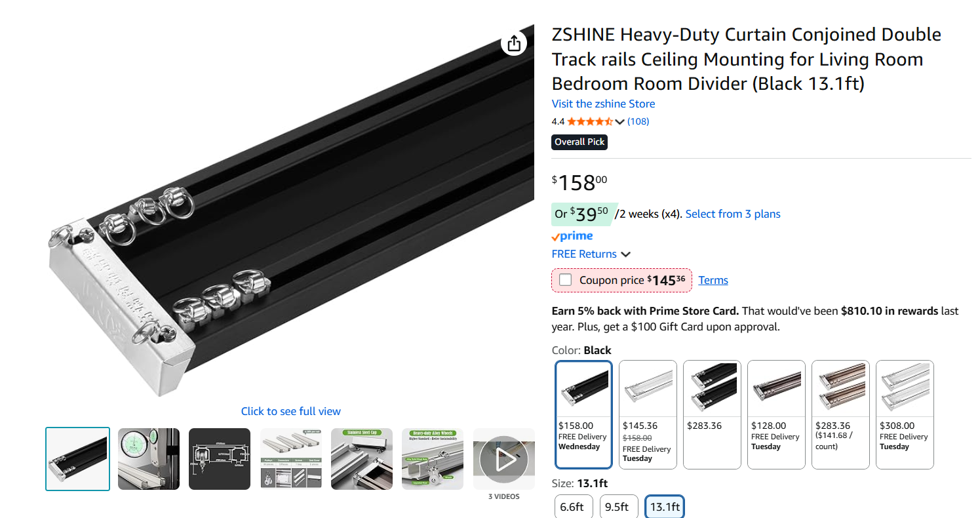Image resolution: width=980 pixels, height=518 pixels.
Task: Choose the two-pack white swatch at $308.00
Action: click(x=905, y=414)
